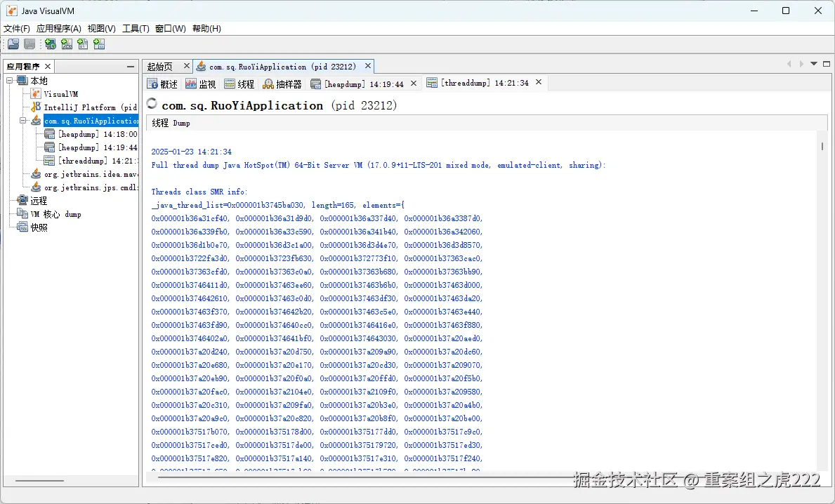Add a Remote Host using its toolbar icon

pos(50,44)
